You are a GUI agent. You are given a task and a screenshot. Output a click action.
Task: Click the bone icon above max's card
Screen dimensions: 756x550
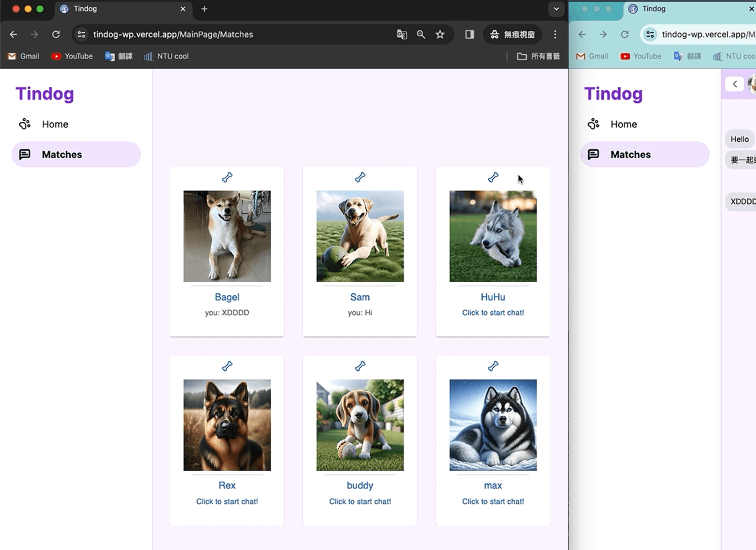(493, 366)
